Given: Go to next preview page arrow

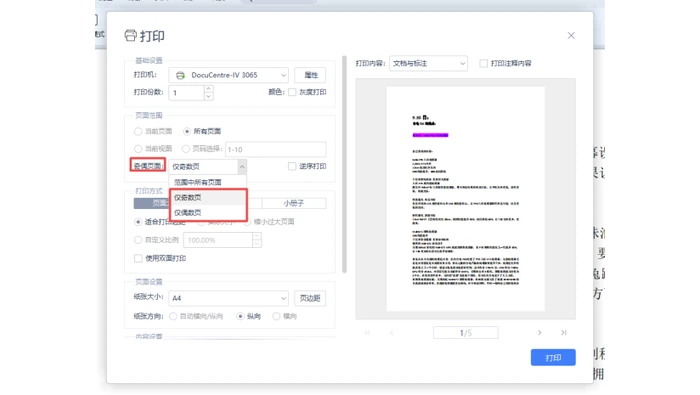Looking at the screenshot, I should pos(539,333).
